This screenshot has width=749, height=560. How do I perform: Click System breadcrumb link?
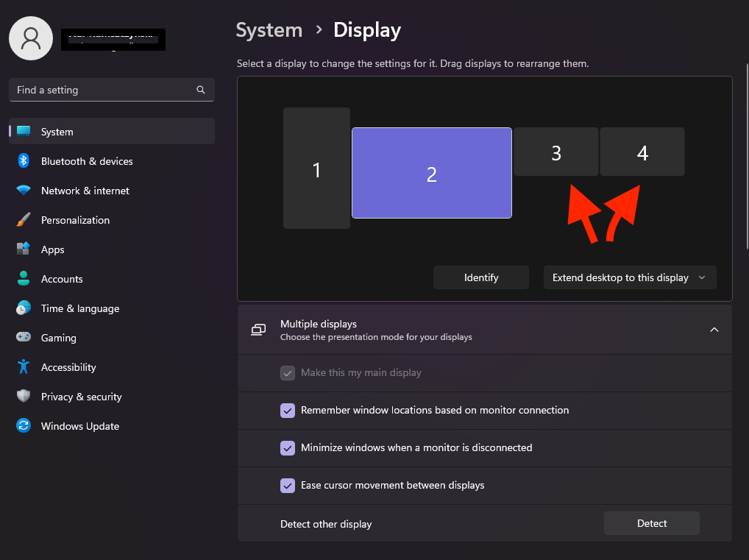click(x=269, y=30)
